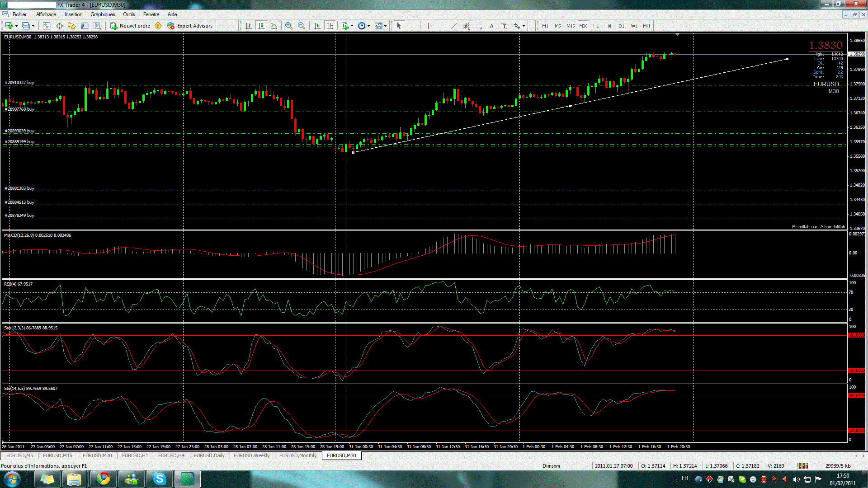
Task: Expand the periodicity clock dropdown
Action: [368, 26]
